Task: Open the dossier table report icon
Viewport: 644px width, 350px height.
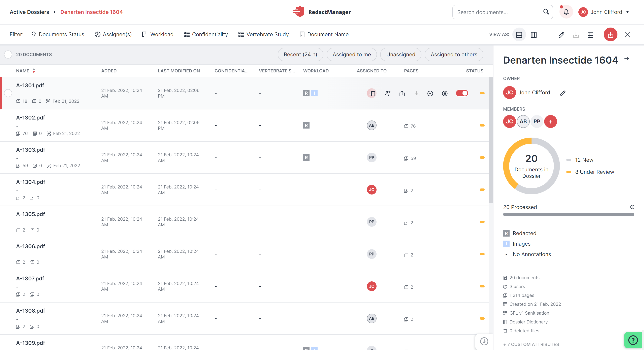Action: tap(590, 34)
